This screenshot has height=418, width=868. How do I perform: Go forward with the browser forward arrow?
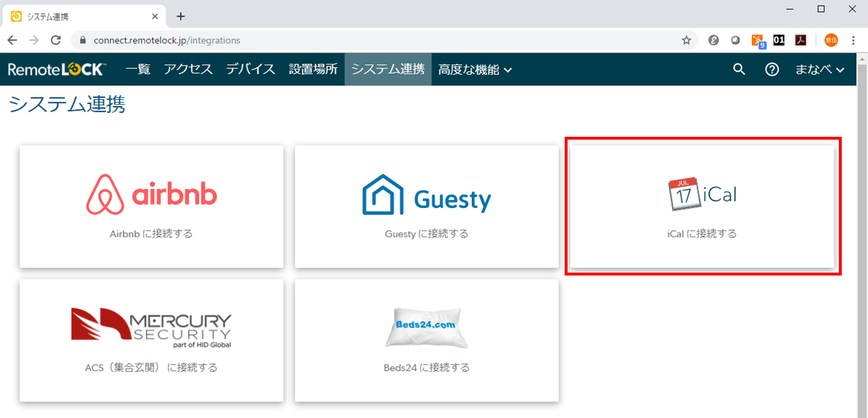tap(34, 41)
